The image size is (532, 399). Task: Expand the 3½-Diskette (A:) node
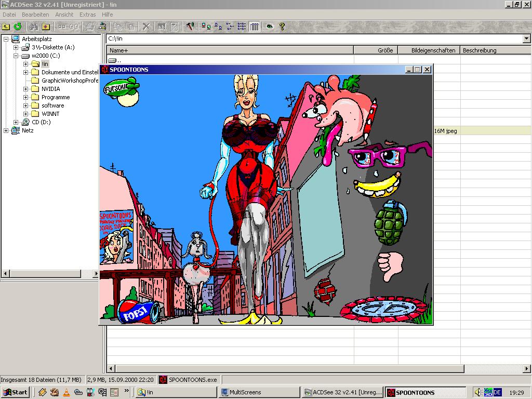16,47
